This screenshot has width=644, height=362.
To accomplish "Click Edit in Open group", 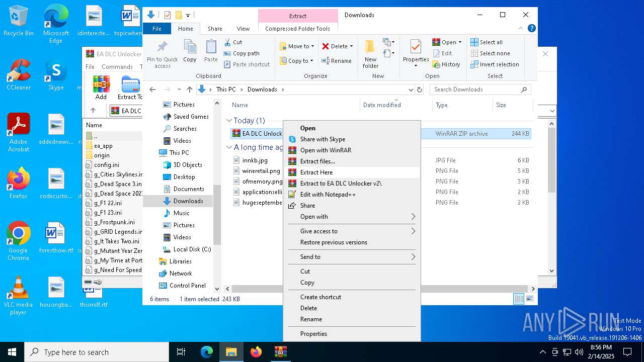I will (x=442, y=53).
